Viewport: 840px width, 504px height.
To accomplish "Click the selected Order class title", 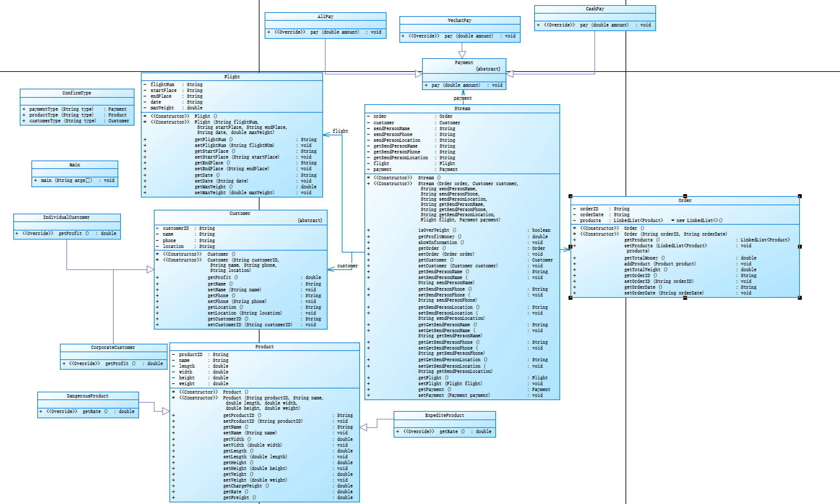I will pos(685,201).
